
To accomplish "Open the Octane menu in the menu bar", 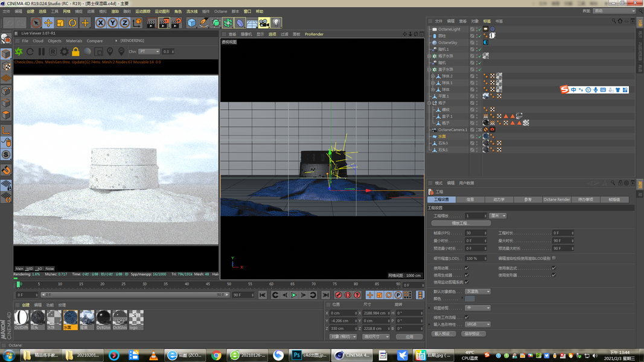I will pos(220,11).
